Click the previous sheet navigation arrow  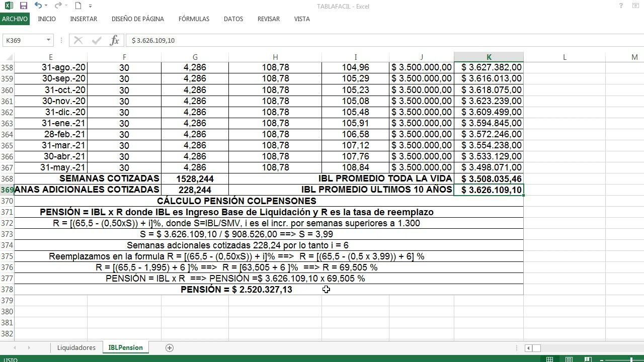pyautogui.click(x=15, y=347)
